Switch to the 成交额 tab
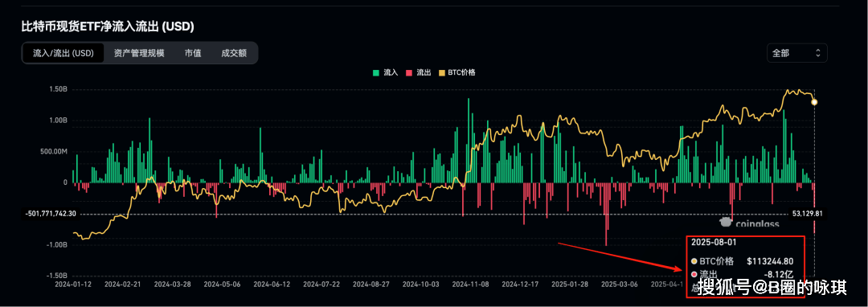 [234, 53]
